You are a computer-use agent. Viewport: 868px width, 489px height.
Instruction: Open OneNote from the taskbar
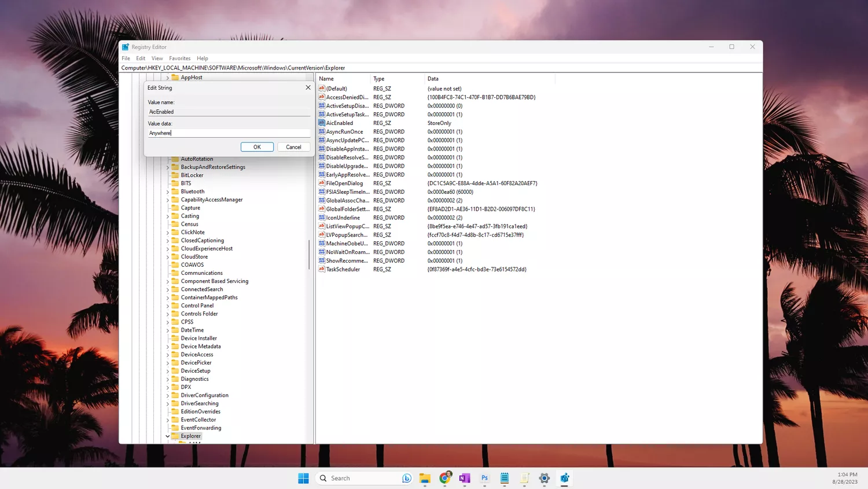(x=465, y=478)
